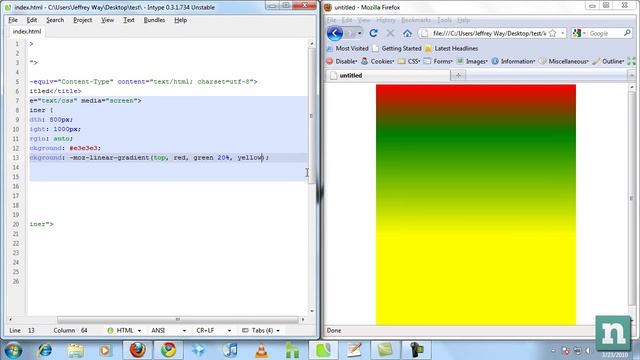Open URL history dropdown arrow

[562, 33]
